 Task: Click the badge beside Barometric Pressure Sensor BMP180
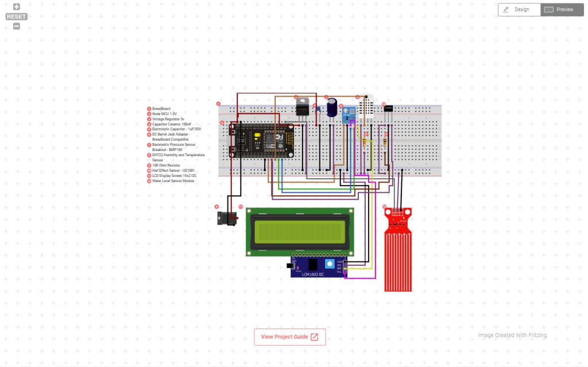[148, 144]
